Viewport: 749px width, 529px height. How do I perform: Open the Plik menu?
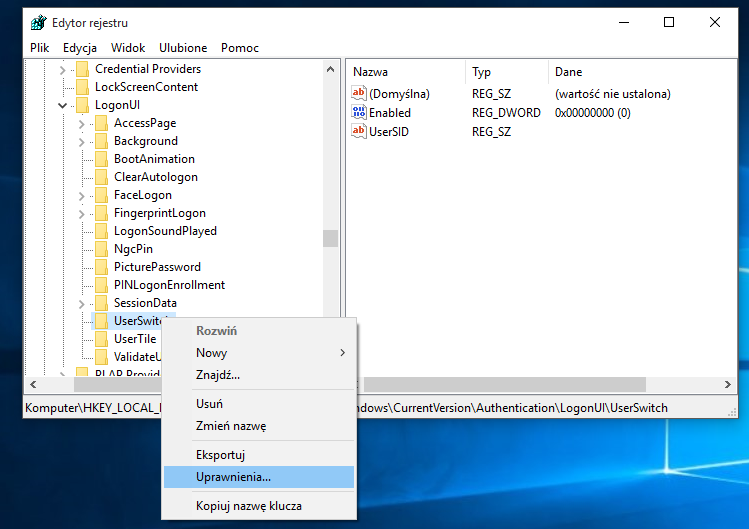point(40,48)
